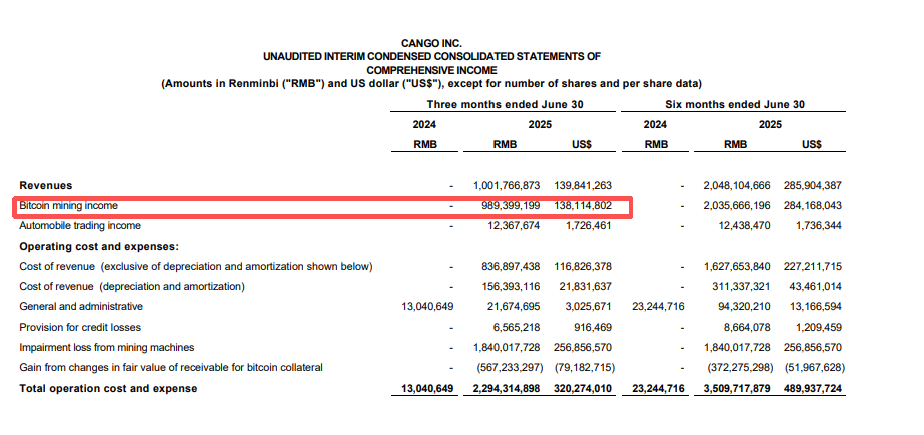Click the 'COMPREHENSIVE INCOME' heading line

tap(431, 70)
